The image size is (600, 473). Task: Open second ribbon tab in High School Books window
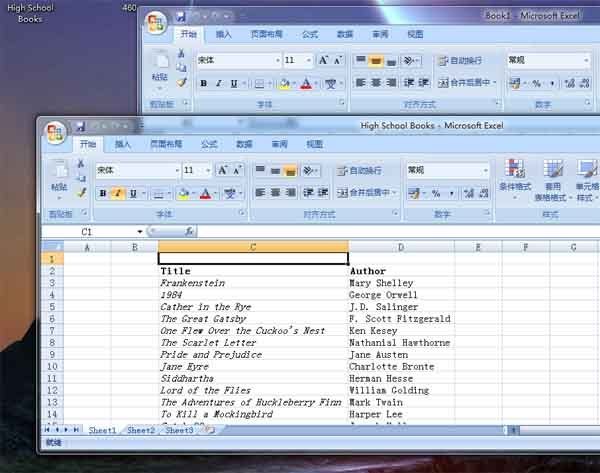pos(123,144)
